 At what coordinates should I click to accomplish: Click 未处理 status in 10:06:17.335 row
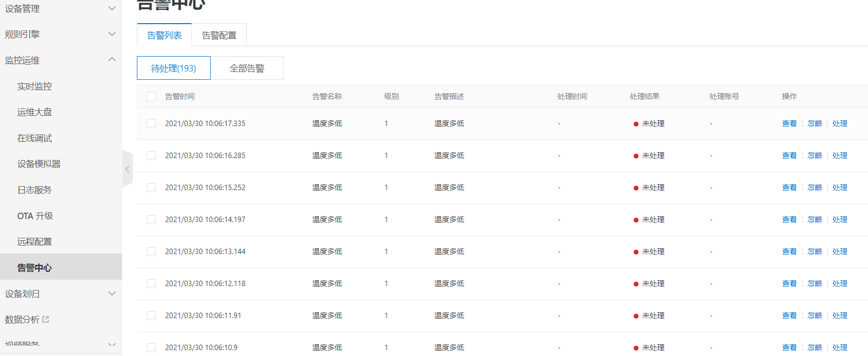(653, 124)
